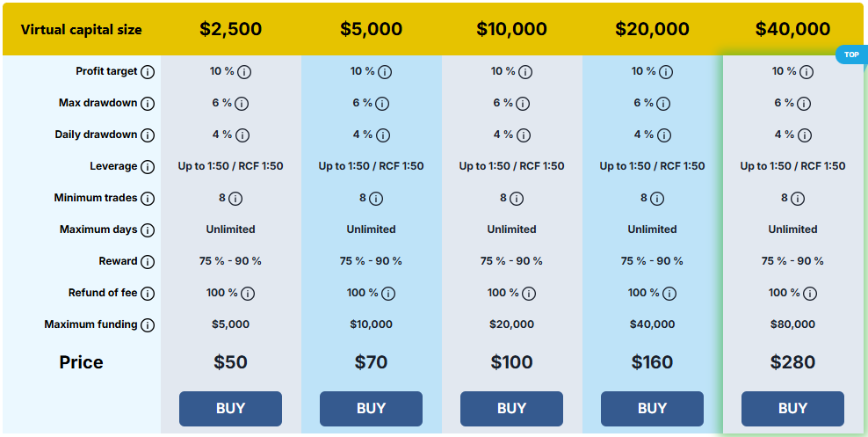This screenshot has width=868, height=437.
Task: Show info for the Leverage row label
Action: (x=148, y=167)
